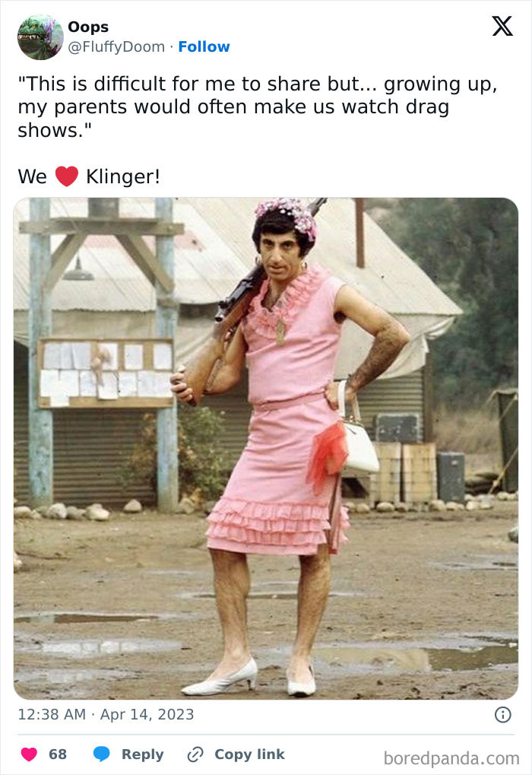Select the Reply label
Screen dimensions: 532x775
pyautogui.click(x=142, y=754)
